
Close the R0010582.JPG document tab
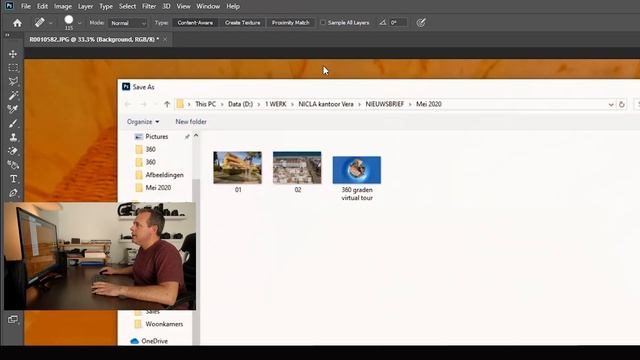click(x=165, y=40)
